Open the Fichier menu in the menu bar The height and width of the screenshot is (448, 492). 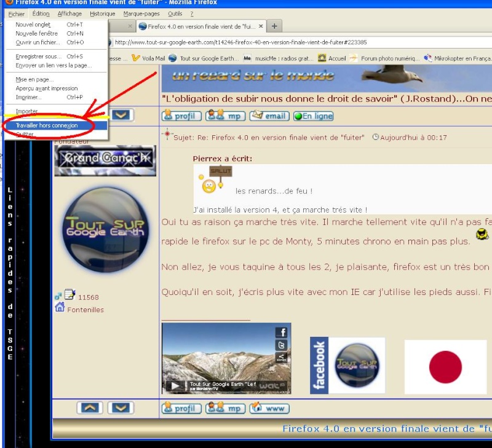pos(17,14)
